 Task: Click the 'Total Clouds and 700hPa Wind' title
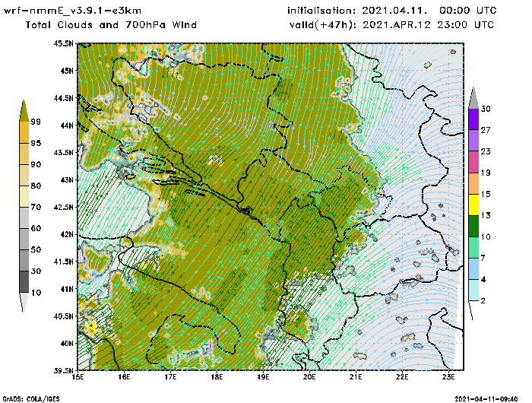pyautogui.click(x=111, y=25)
